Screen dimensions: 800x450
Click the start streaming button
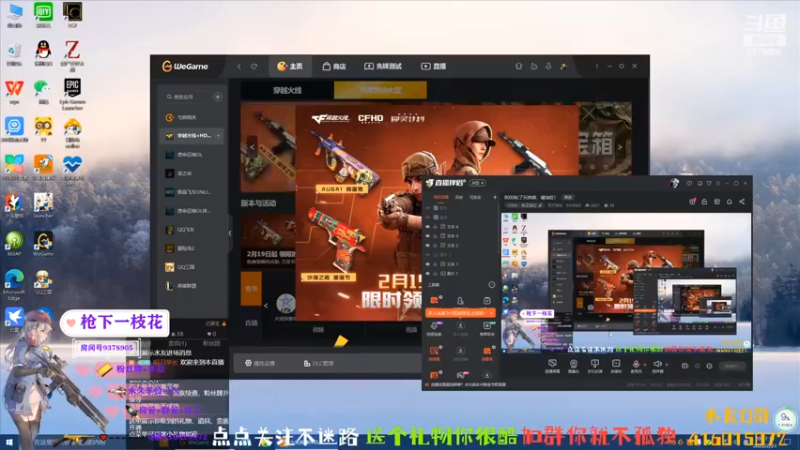(x=731, y=366)
